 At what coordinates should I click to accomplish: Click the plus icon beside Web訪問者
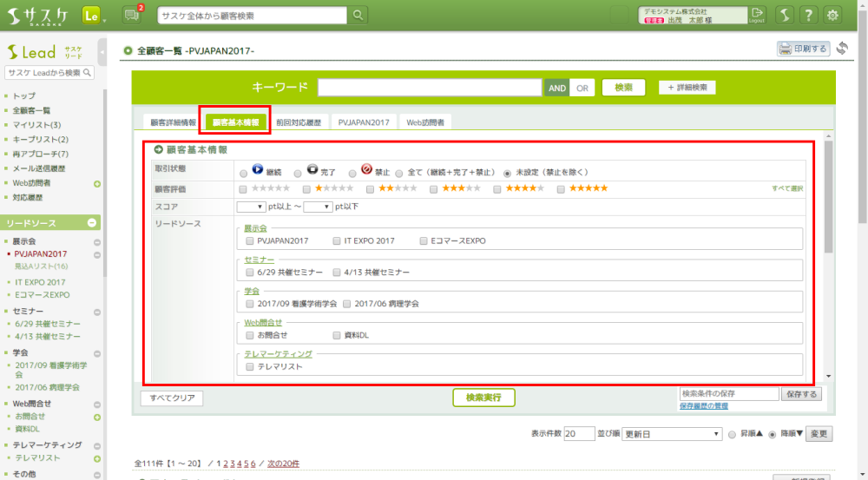click(97, 184)
